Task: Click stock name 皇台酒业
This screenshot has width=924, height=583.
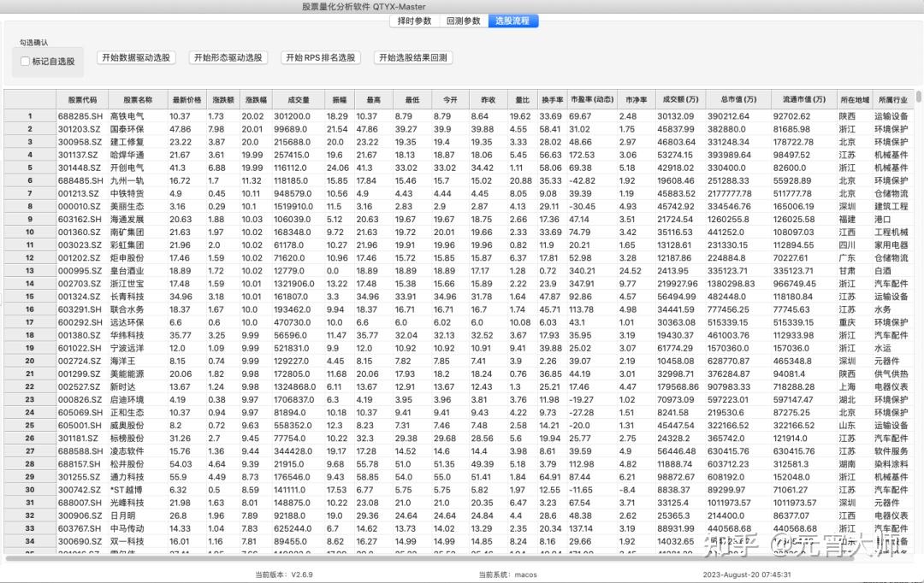Action: click(x=127, y=271)
